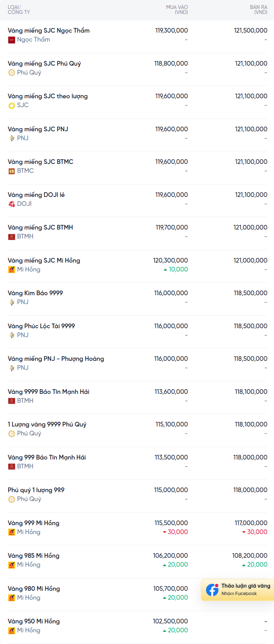Select Vàng miếng PNJ - Phượng Hoàng
This screenshot has height=644, width=274.
56,359
